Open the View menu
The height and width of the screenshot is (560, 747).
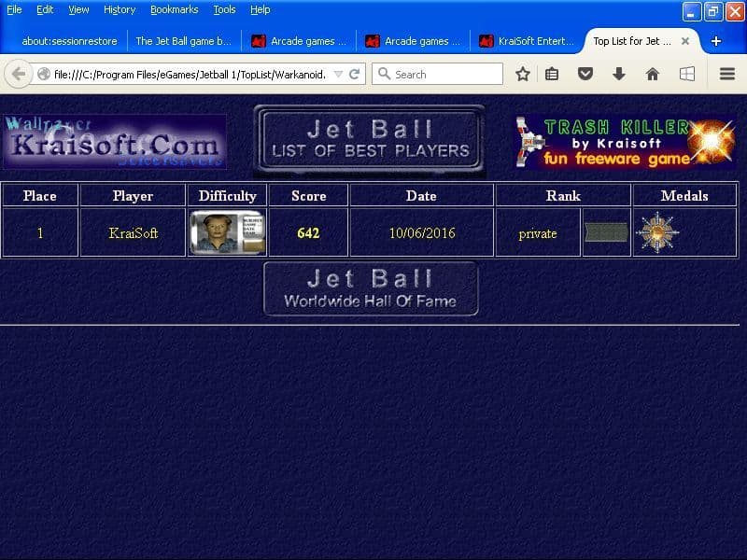pyautogui.click(x=78, y=9)
